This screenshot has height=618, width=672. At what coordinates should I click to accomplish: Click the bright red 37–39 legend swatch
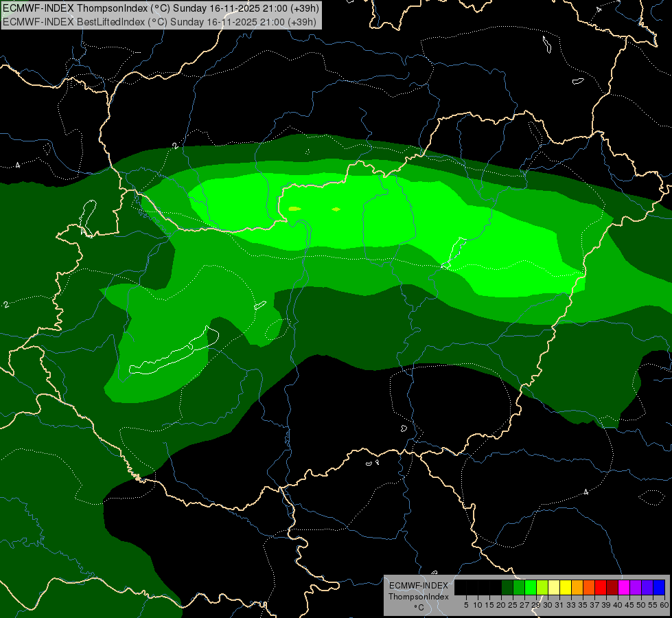point(601,587)
